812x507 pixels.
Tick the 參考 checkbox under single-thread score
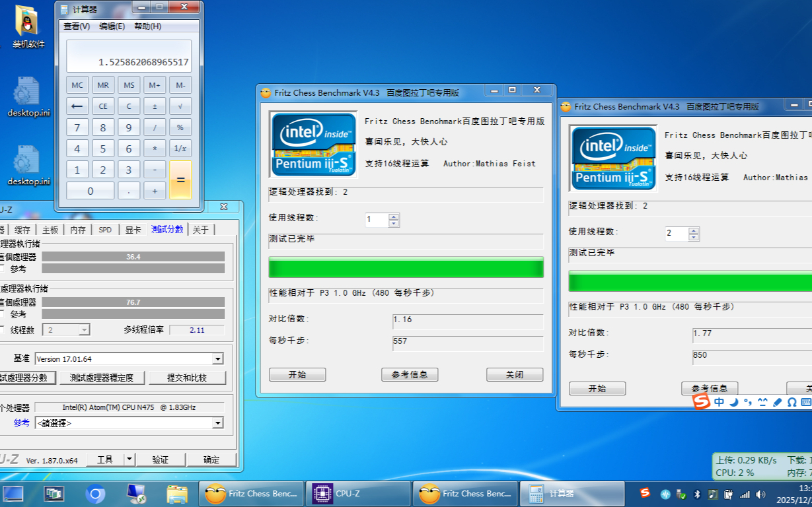(2, 269)
